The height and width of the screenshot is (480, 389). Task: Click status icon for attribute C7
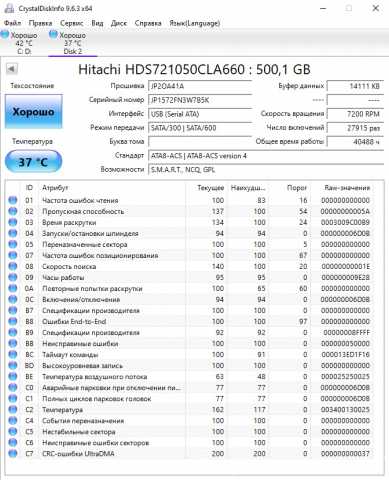tap(13, 453)
